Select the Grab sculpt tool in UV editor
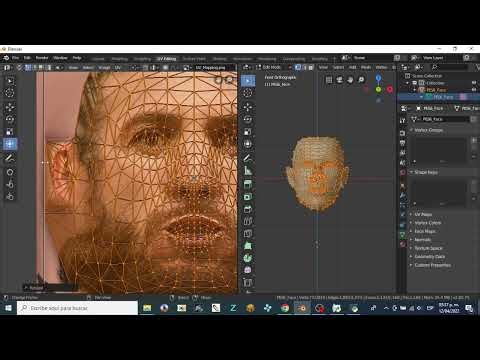The image size is (480, 360). tap(10, 172)
